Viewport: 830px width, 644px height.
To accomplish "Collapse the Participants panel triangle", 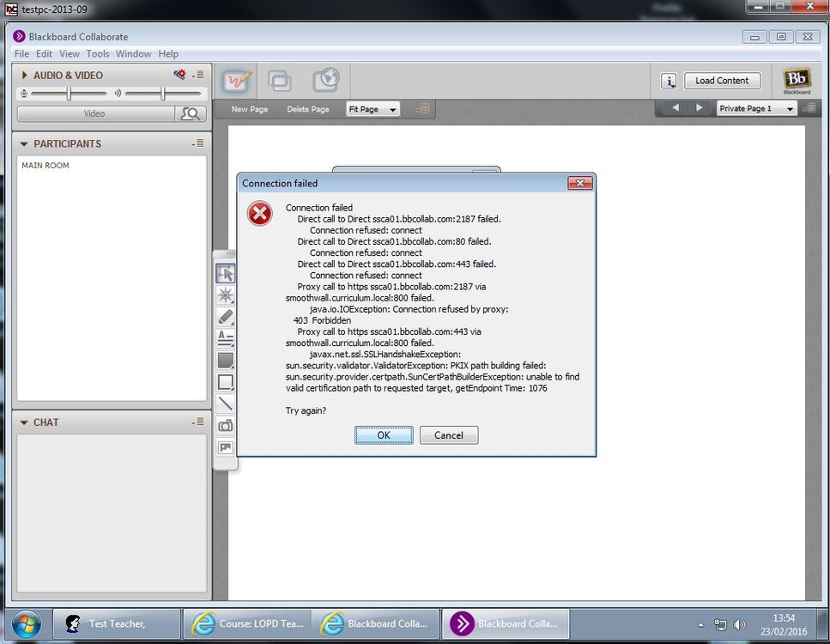I will tap(24, 144).
